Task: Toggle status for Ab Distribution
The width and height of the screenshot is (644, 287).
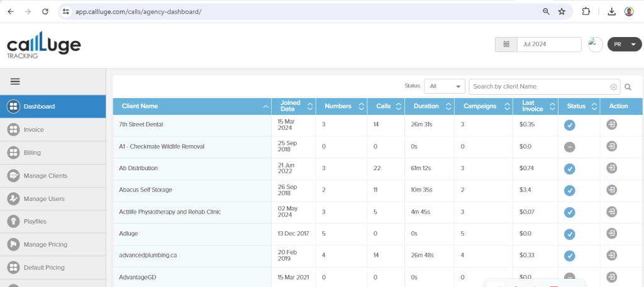Action: (x=570, y=168)
